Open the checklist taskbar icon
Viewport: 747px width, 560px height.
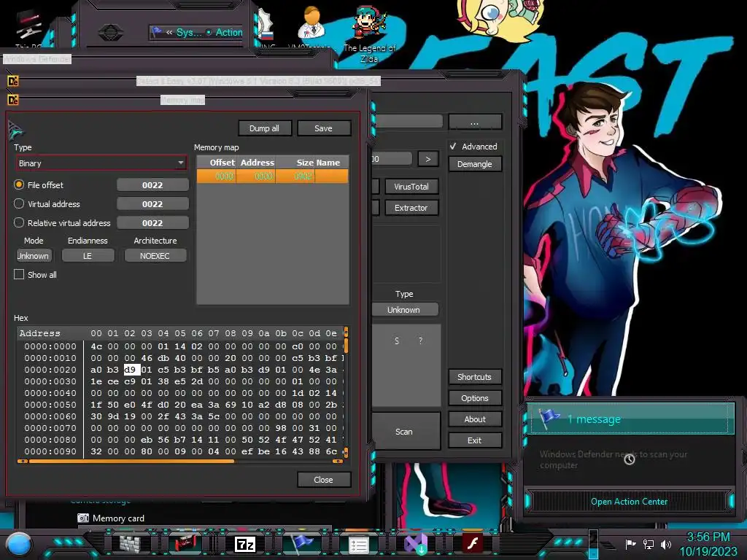tap(359, 544)
